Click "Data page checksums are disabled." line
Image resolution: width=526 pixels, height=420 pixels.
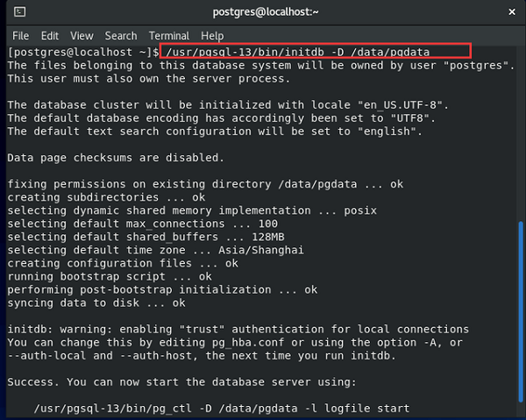(116, 158)
